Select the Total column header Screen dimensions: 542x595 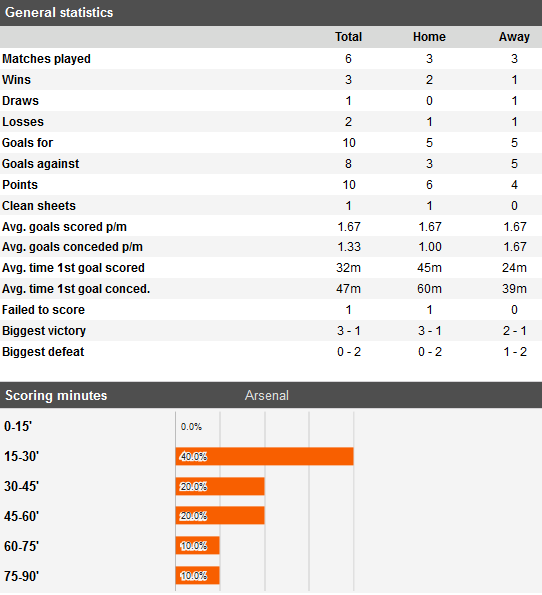[348, 37]
